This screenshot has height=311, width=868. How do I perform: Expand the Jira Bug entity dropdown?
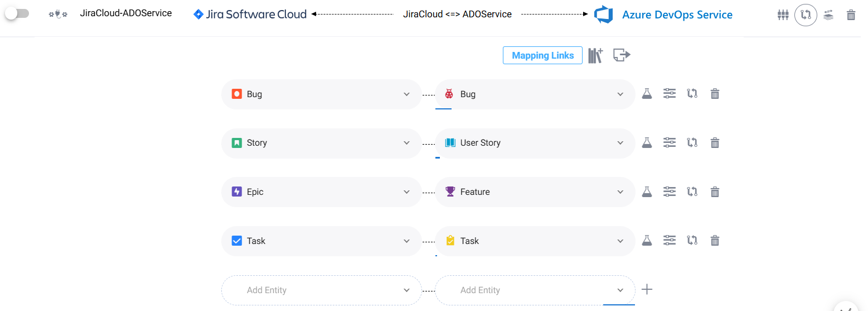pos(322,94)
